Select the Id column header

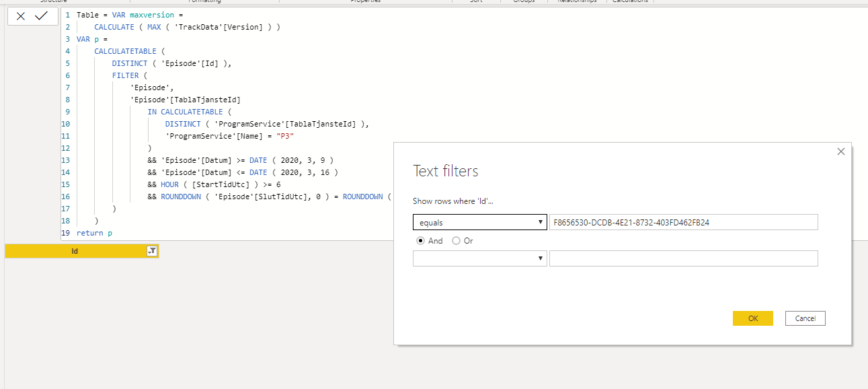(x=75, y=251)
